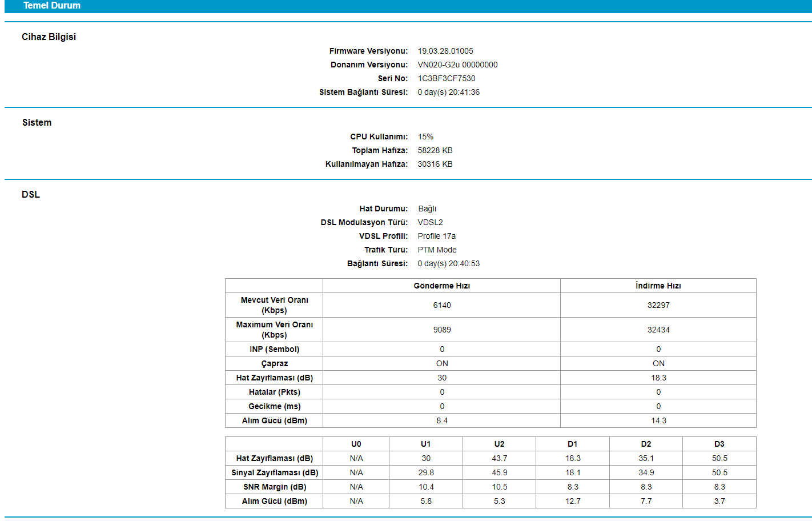Click the Gecikme (ms) row label

click(275, 406)
